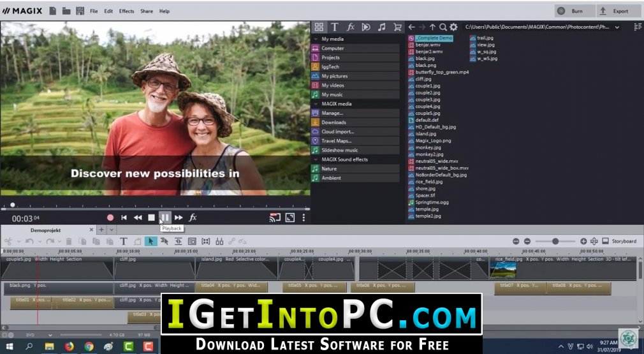The width and height of the screenshot is (644, 354).
Task: Click the Save project disk icon
Action: (x=80, y=11)
